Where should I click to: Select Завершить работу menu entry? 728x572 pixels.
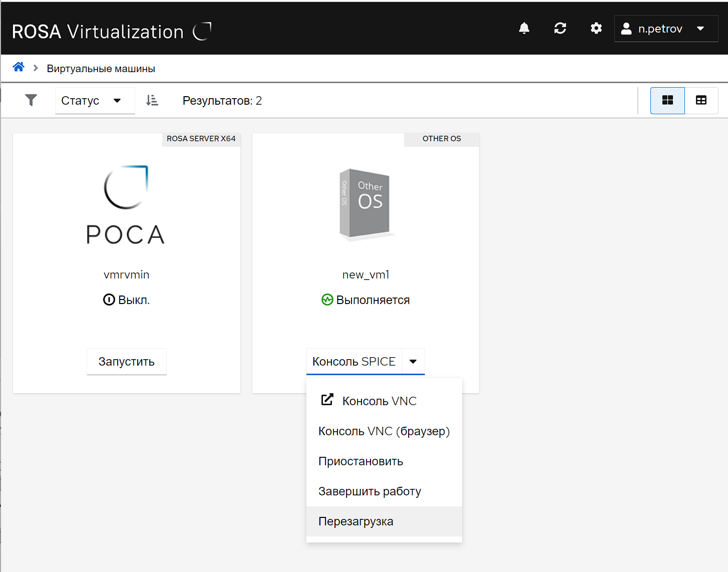click(370, 491)
